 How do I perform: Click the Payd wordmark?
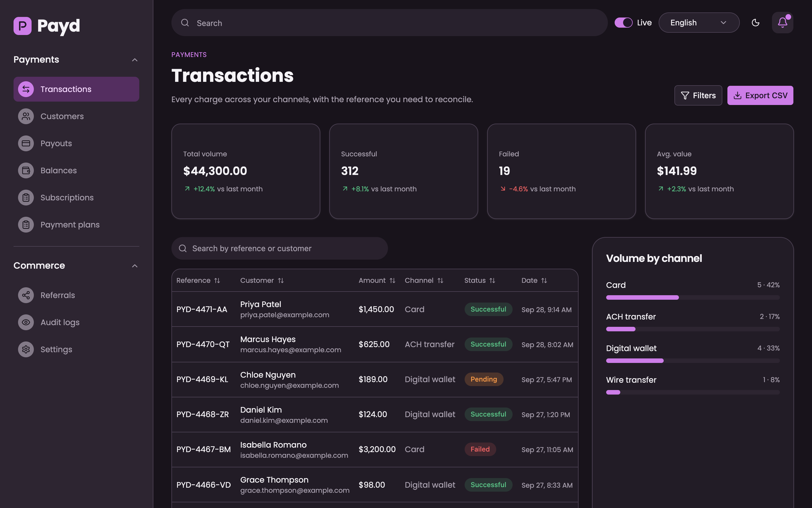pyautogui.click(x=58, y=26)
